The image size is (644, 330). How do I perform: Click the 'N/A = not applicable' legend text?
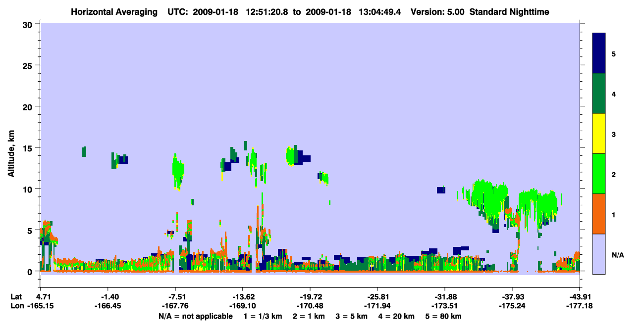pyautogui.click(x=196, y=316)
